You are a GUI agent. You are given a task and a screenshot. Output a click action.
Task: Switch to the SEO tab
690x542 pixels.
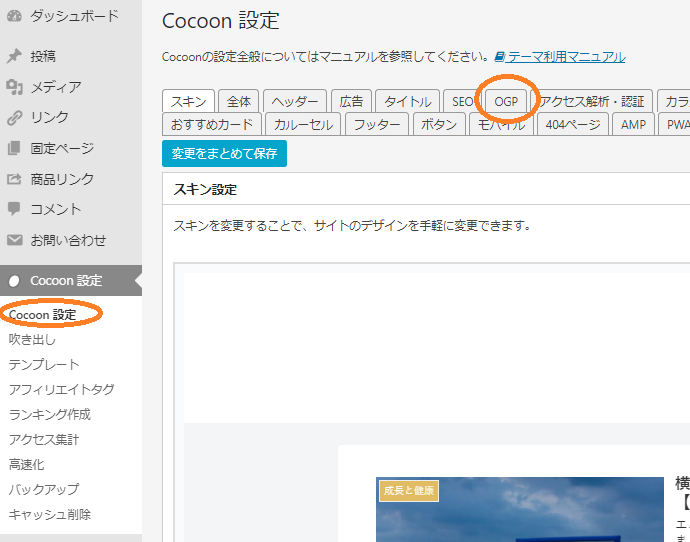coord(462,102)
